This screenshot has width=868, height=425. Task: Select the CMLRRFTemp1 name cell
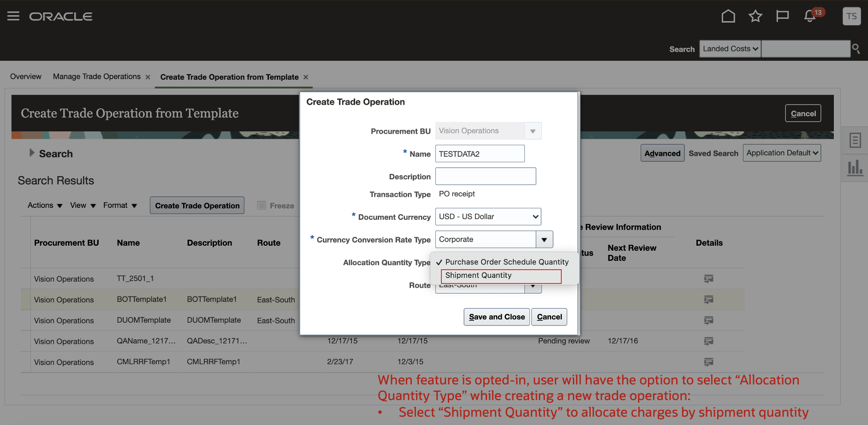[143, 362]
